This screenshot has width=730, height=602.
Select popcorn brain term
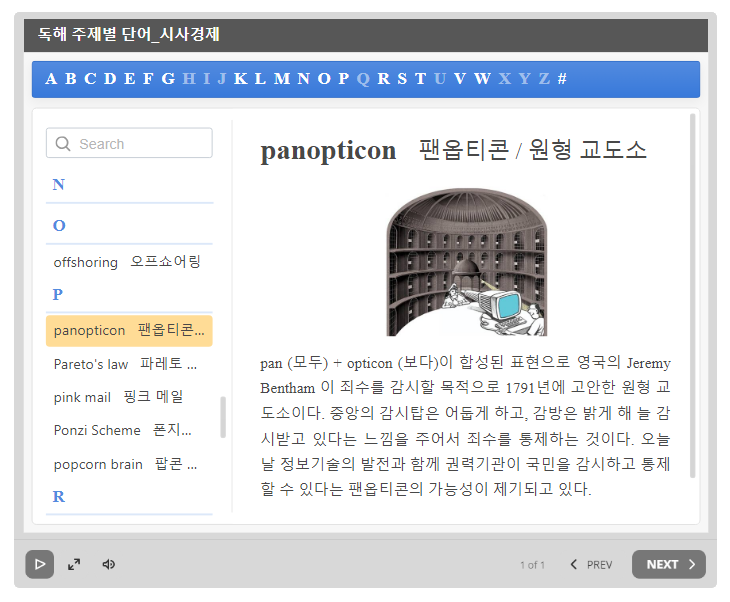(x=126, y=464)
